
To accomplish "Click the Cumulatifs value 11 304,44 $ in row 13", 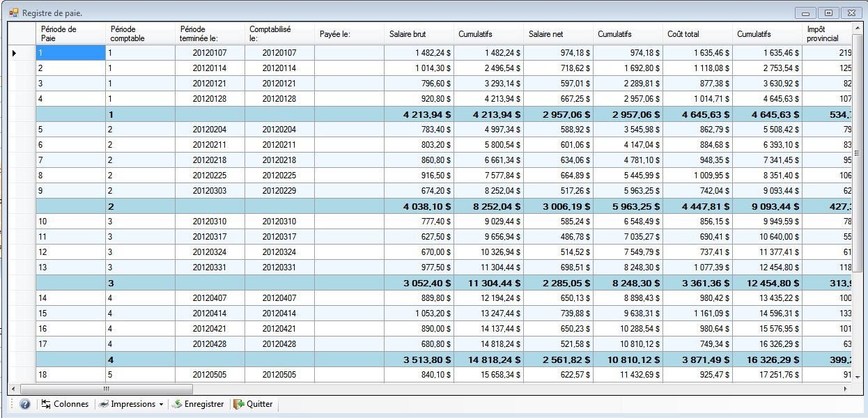I will point(488,268).
